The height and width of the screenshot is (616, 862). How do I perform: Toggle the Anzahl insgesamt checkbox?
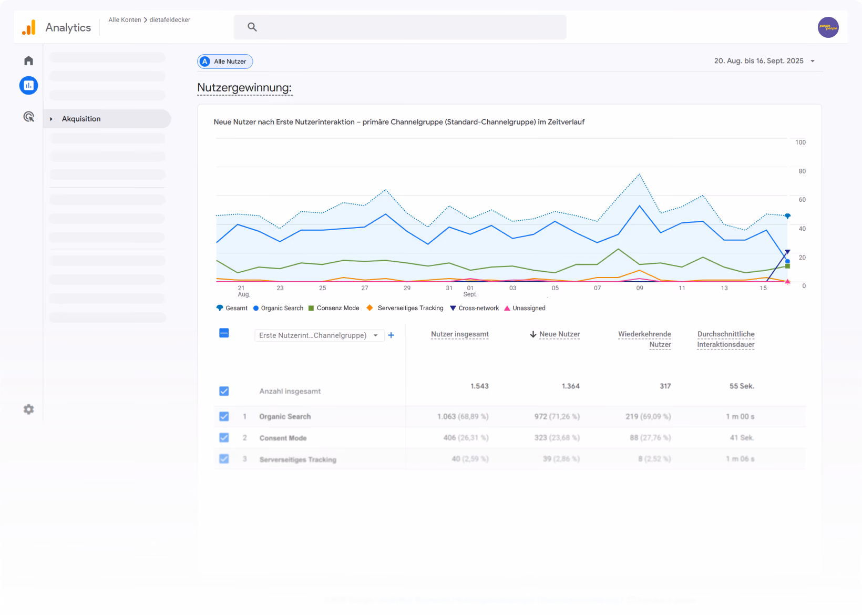click(x=224, y=391)
